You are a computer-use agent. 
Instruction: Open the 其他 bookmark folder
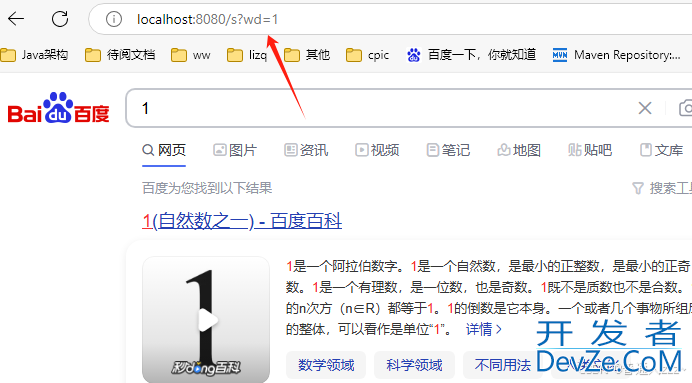307,55
